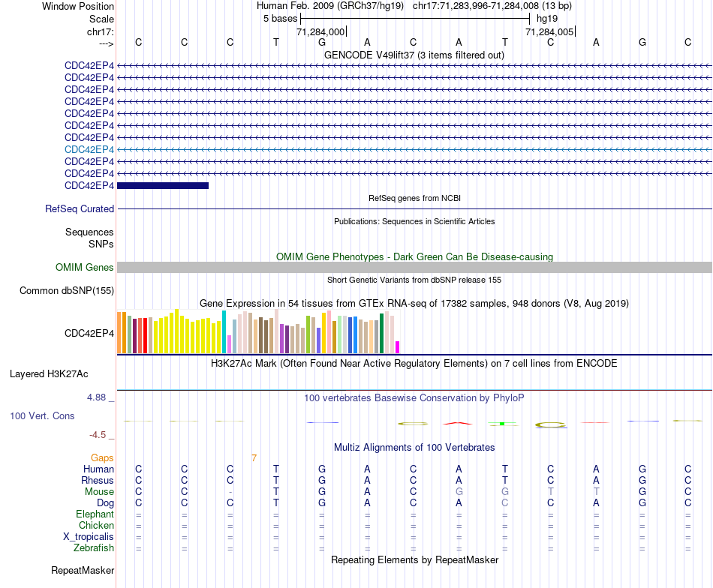This screenshot has height=588, width=713.
Task: Open 'Short Genetic Variants from dbSNP release 155'
Action: (x=414, y=280)
